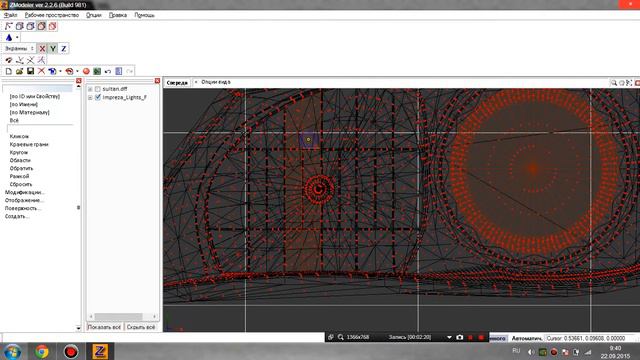The height and width of the screenshot is (360, 640).
Task: Click the red-black eye icon above toolbar
Action: [9, 60]
